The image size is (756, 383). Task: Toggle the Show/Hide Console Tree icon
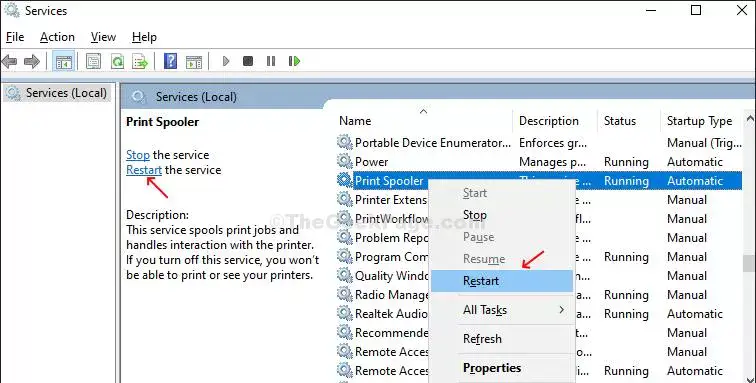[64, 61]
